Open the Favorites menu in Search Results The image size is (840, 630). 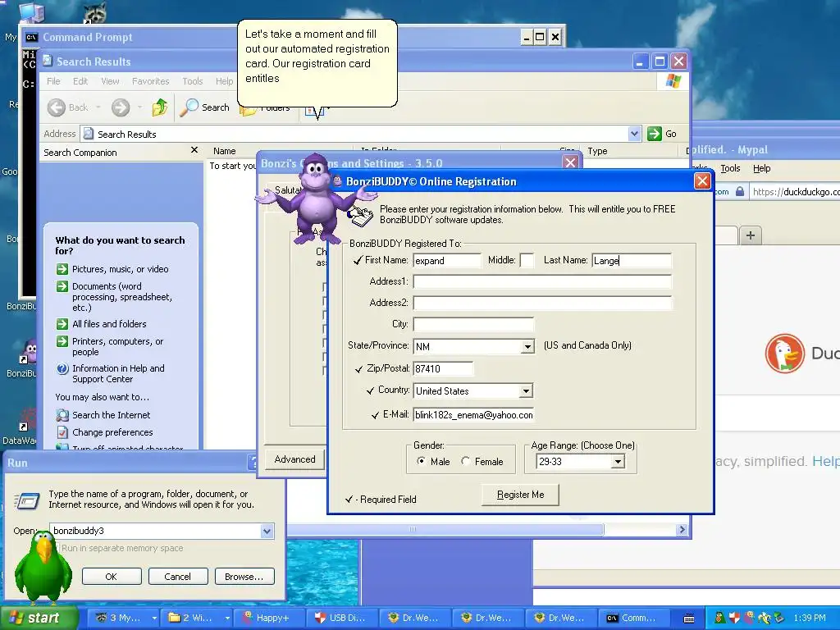pyautogui.click(x=151, y=81)
